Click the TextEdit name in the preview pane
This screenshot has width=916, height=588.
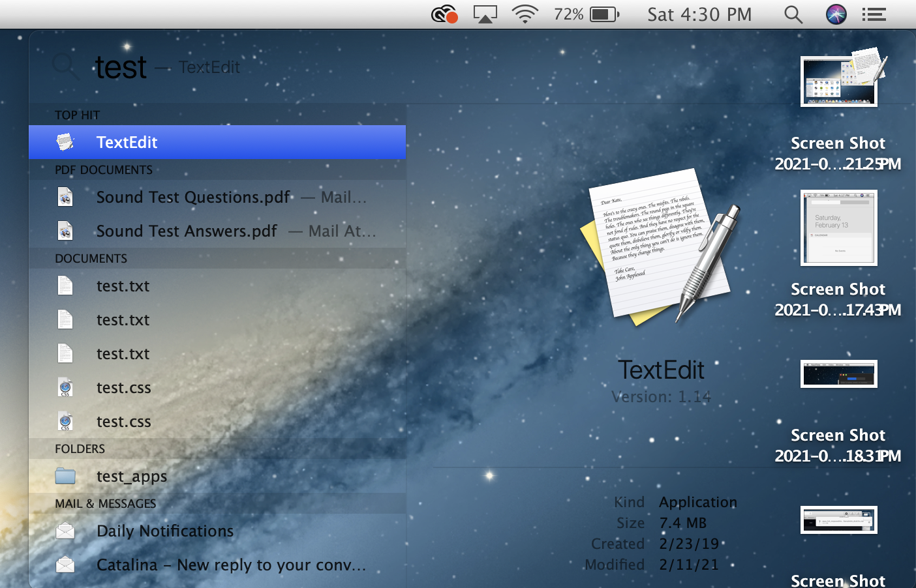tap(661, 370)
